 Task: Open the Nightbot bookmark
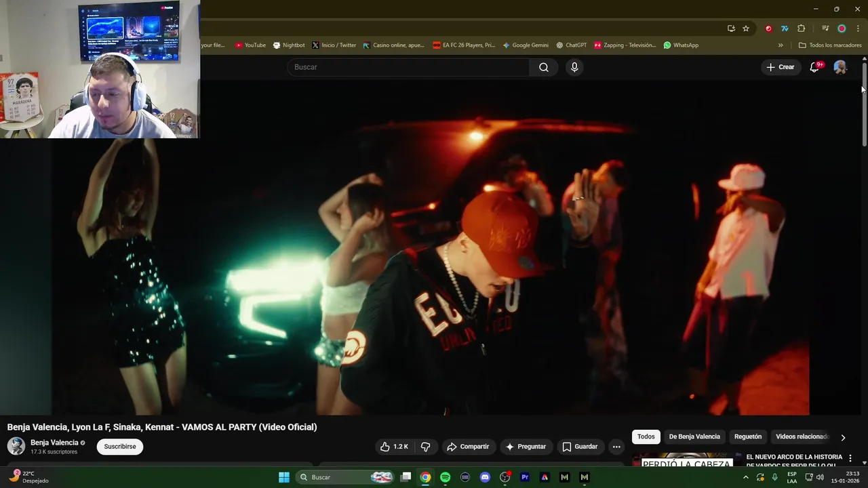coord(289,45)
